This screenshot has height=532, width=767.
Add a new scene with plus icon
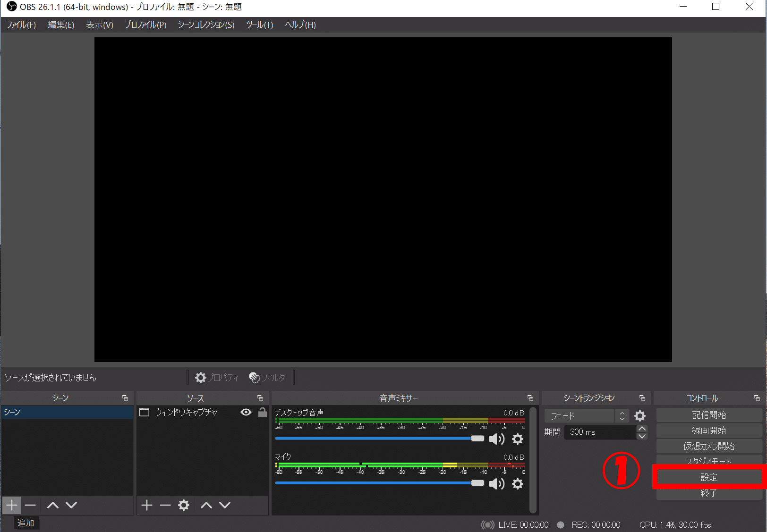click(x=12, y=505)
